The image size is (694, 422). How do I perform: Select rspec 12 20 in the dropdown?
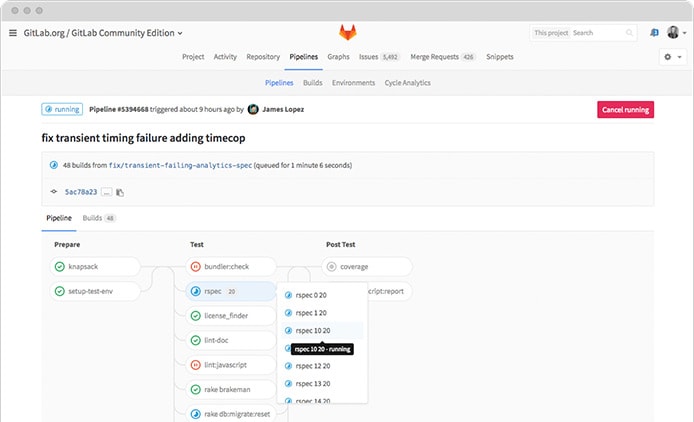click(x=322, y=366)
